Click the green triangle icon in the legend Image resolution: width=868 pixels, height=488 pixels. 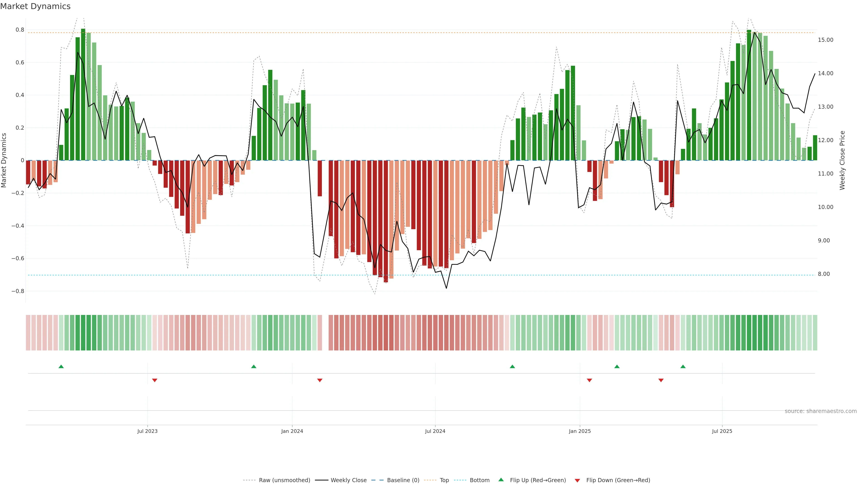(x=501, y=480)
